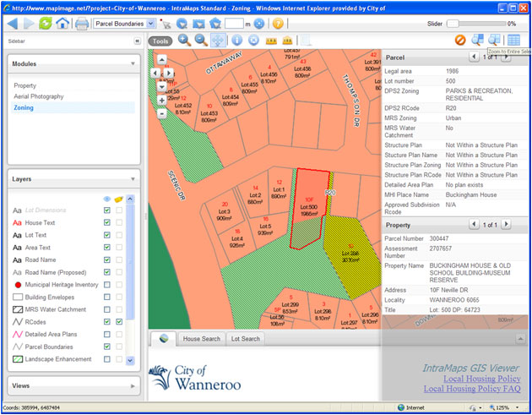The height and width of the screenshot is (415, 532).
Task: Open the Lot Search tab
Action: pos(245,339)
